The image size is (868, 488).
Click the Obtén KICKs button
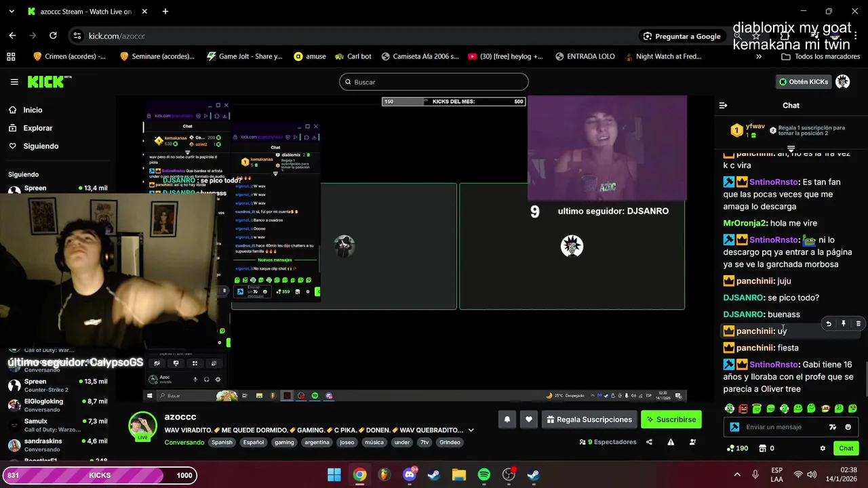coord(804,82)
